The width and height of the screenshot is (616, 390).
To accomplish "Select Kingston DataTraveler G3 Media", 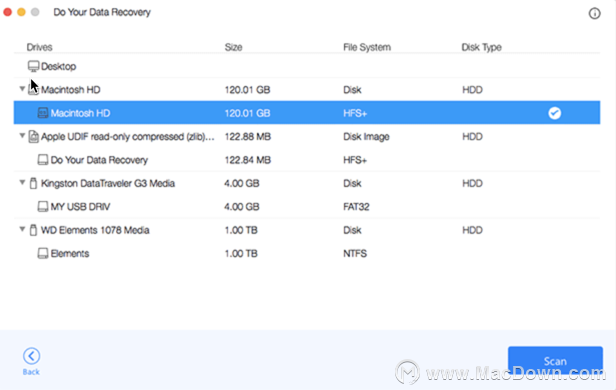I will (x=108, y=183).
